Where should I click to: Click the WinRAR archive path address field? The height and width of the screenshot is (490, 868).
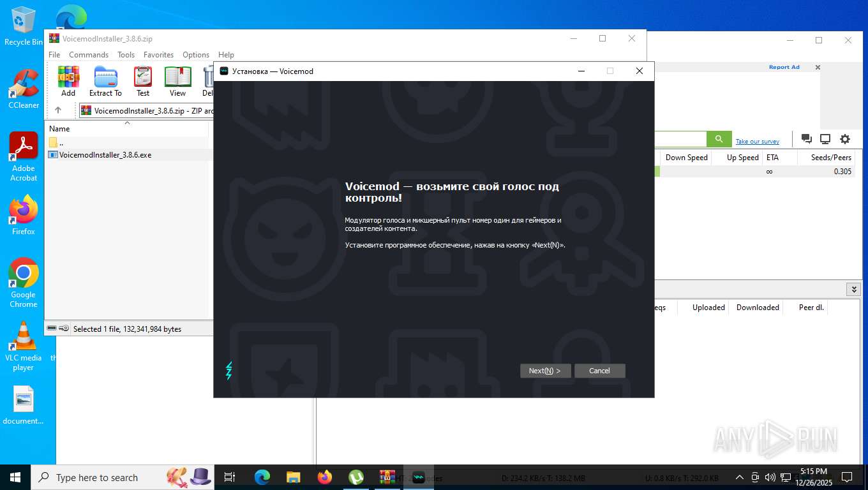[x=147, y=110]
